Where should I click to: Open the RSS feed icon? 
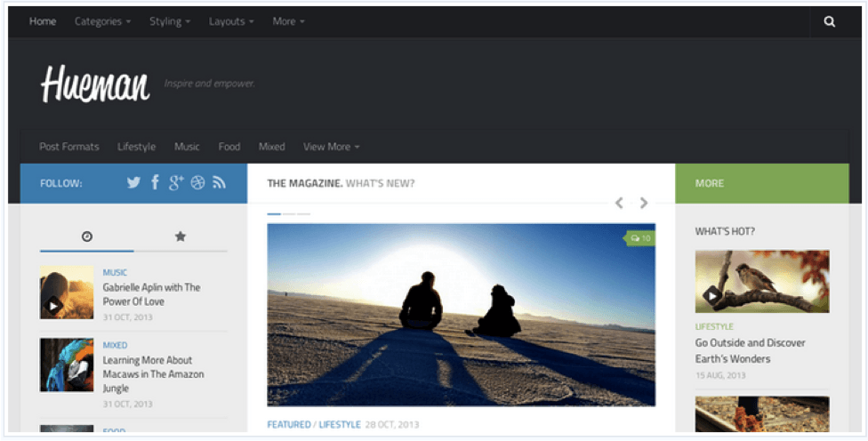(219, 182)
